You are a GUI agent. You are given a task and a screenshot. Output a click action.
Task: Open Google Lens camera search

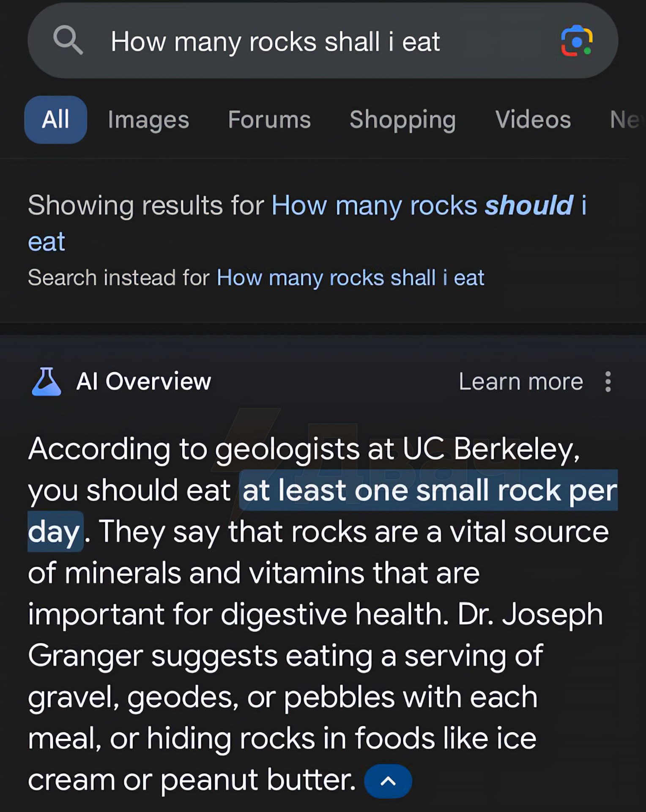[x=576, y=41]
